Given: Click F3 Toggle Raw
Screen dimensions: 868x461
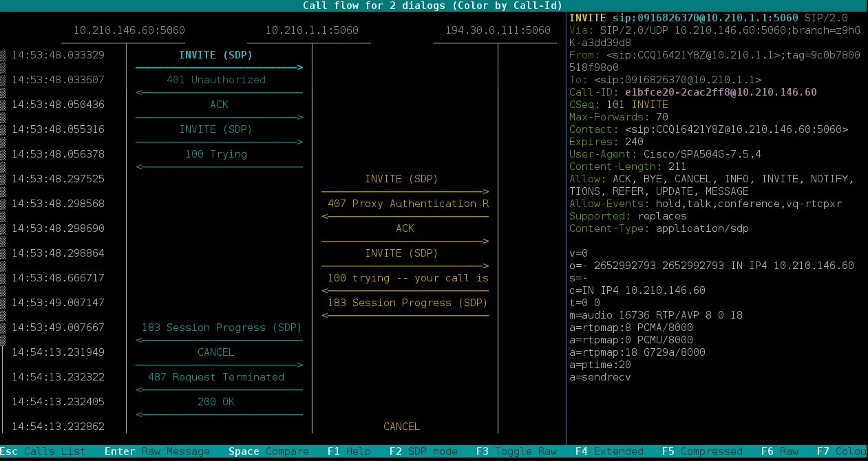Looking at the screenshot, I should (x=516, y=451).
